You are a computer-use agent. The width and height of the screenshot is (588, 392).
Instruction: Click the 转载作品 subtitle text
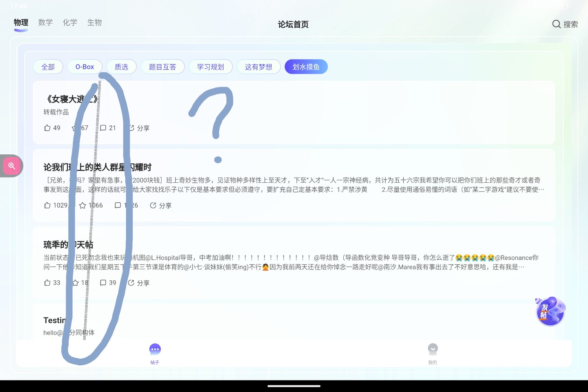click(56, 112)
